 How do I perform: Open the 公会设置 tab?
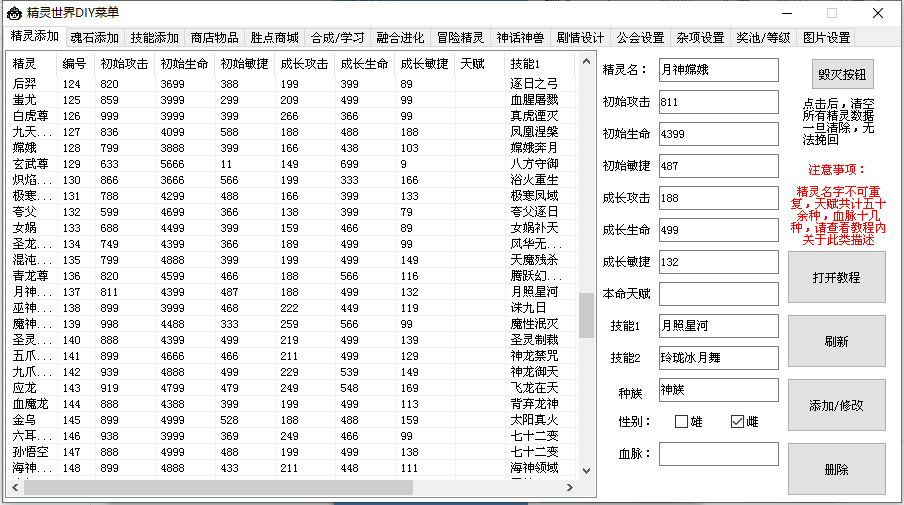coord(640,38)
